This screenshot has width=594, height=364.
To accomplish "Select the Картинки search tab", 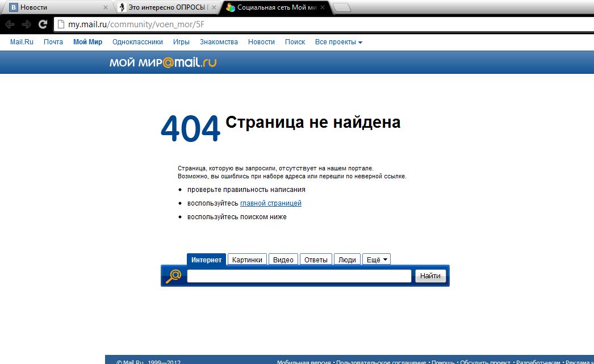I will coord(247,260).
